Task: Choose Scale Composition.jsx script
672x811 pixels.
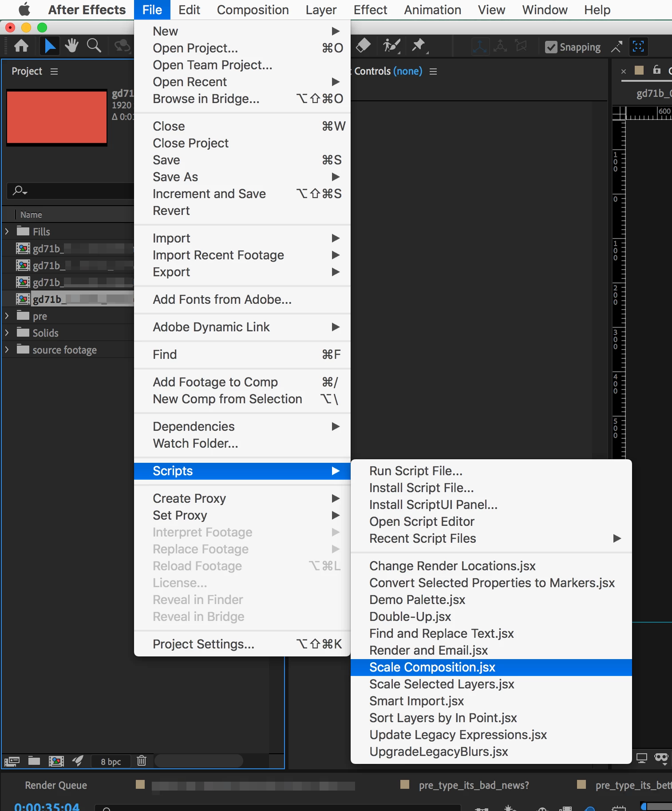Action: [491, 667]
